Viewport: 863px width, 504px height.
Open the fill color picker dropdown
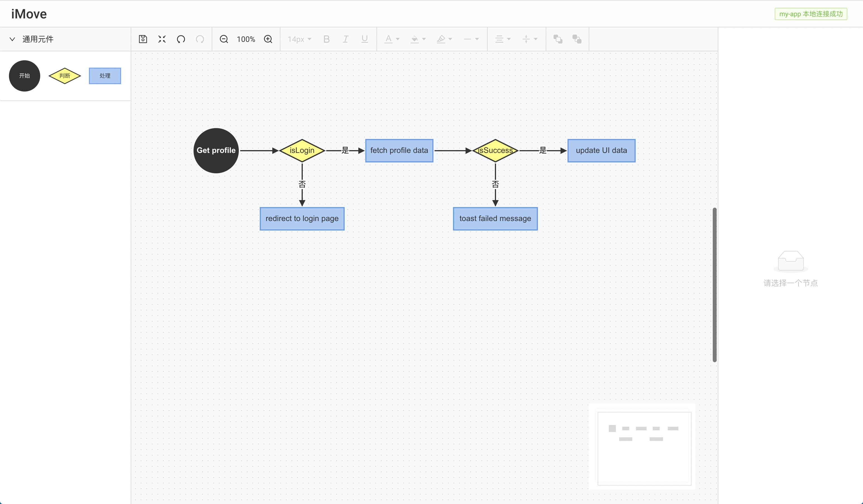(424, 39)
